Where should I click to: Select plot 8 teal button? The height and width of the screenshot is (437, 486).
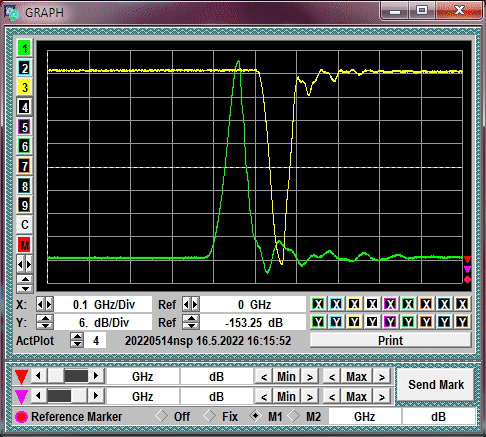point(24,186)
